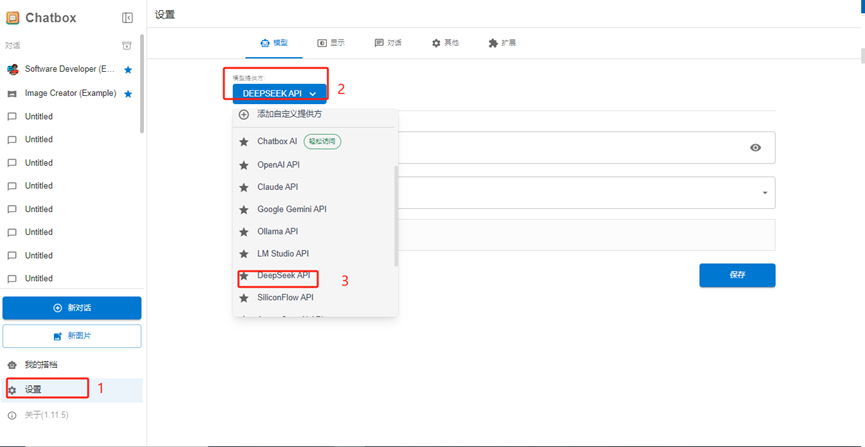Select Google Gemini API provider

click(x=315, y=209)
